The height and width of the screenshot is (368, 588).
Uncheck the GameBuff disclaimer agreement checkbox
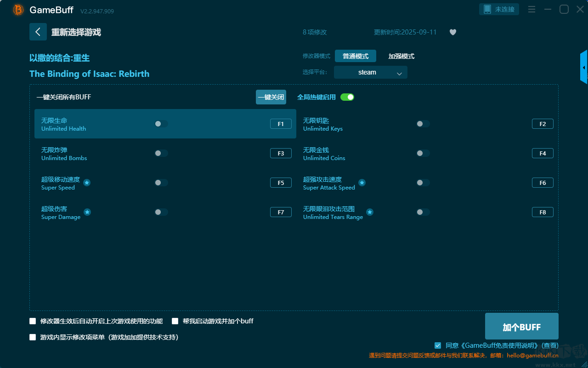coord(438,345)
